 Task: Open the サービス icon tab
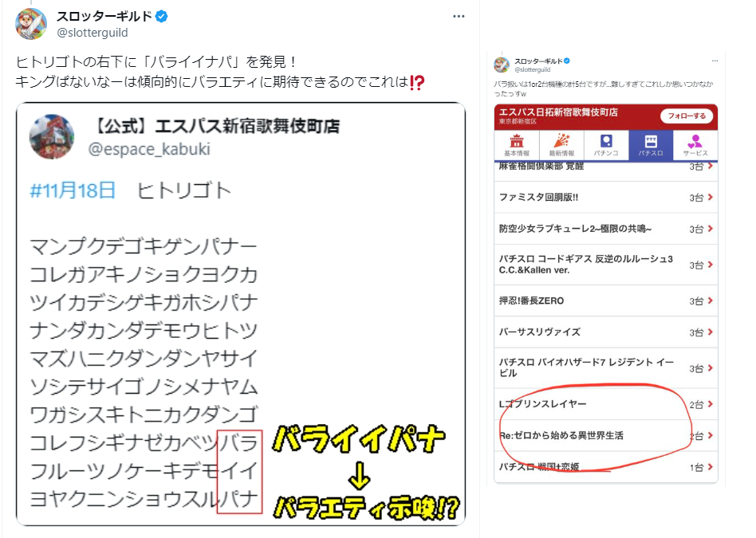[x=695, y=145]
